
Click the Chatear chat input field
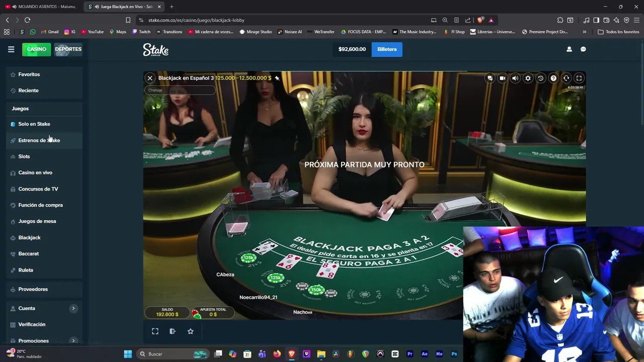click(180, 90)
